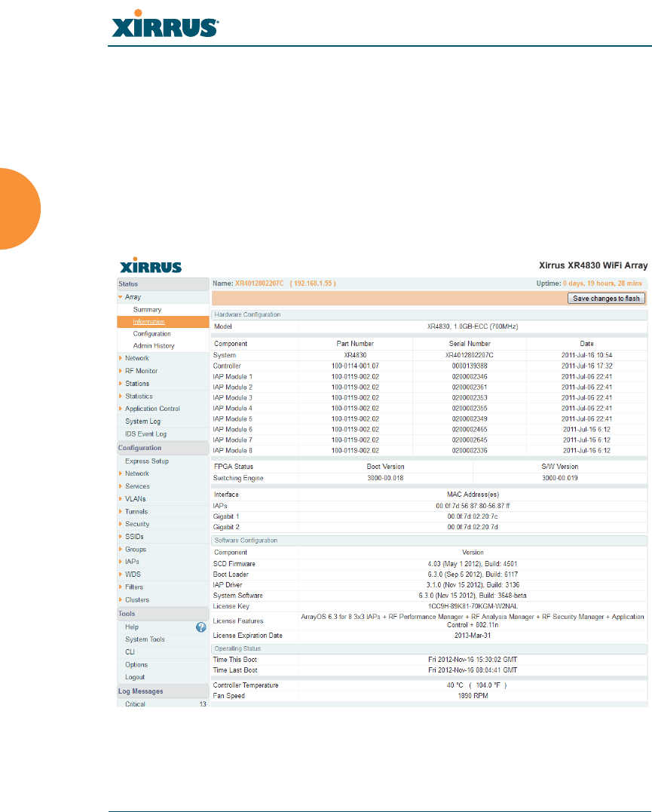Click the array name XR4012802207C
Screen dimensions: 652x812
tap(259, 283)
